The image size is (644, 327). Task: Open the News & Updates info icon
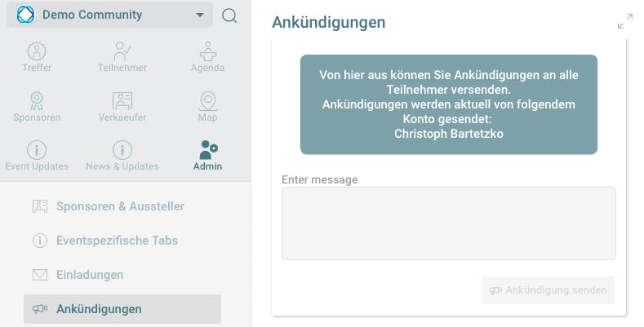122,150
